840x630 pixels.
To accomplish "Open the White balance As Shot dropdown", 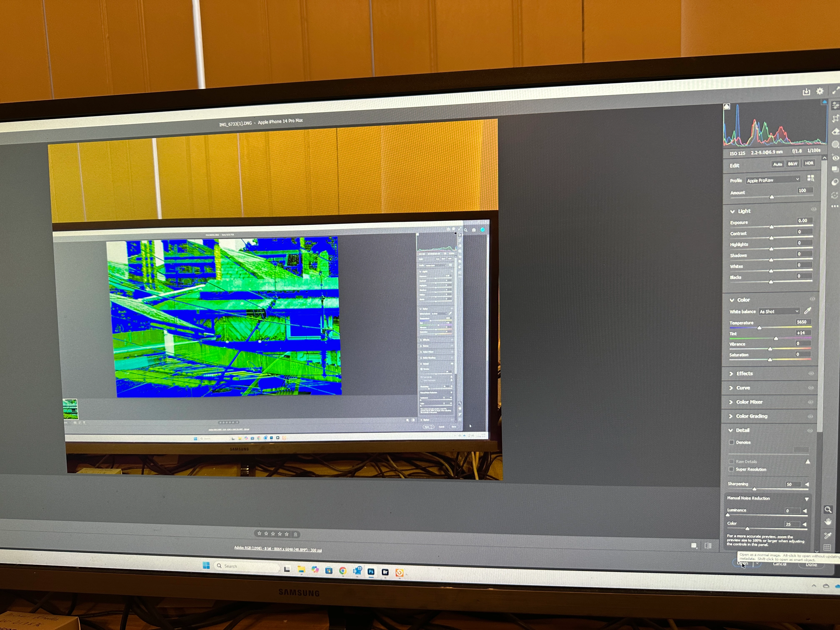I will point(779,311).
